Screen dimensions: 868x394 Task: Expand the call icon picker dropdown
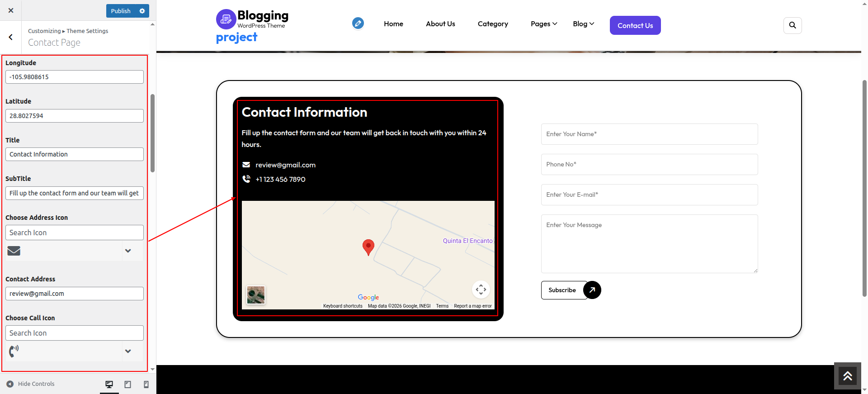pyautogui.click(x=128, y=351)
